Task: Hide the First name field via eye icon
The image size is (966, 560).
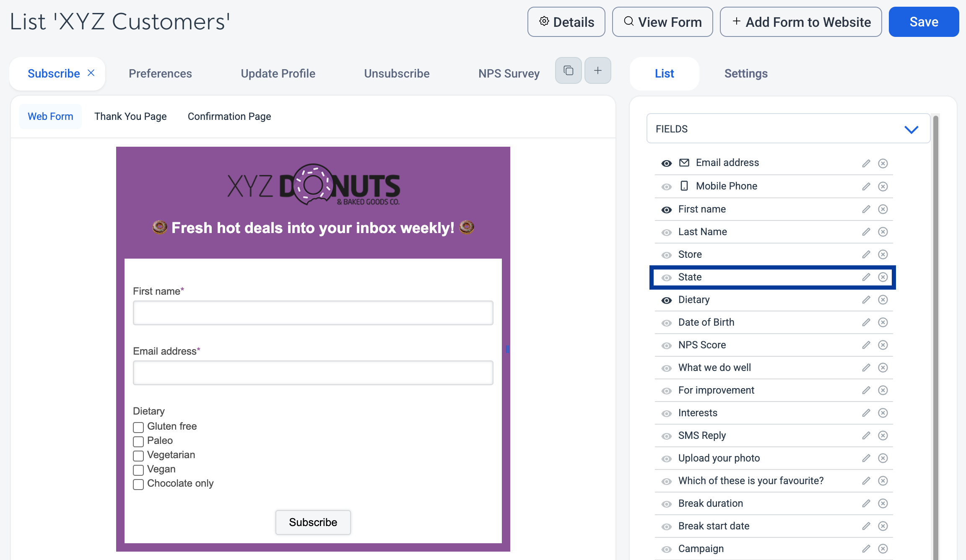Action: pos(667,210)
